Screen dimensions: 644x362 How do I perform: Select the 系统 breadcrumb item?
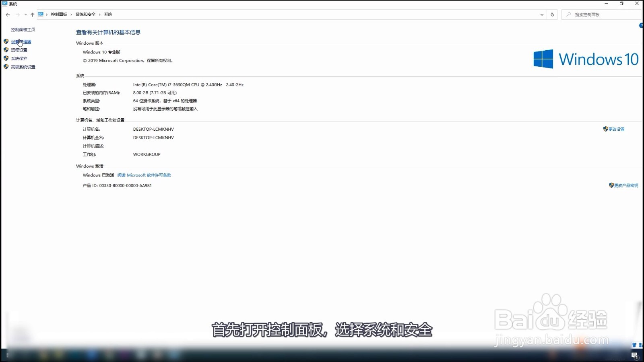pos(108,14)
